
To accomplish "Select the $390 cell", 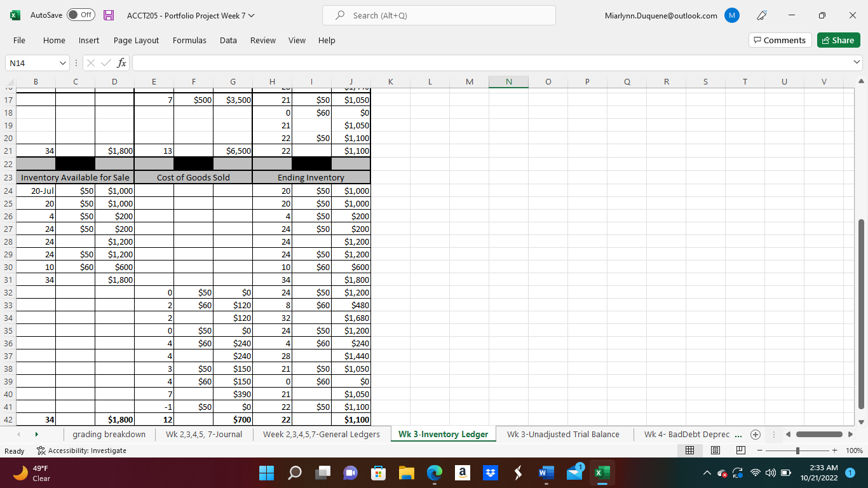I will point(233,394).
